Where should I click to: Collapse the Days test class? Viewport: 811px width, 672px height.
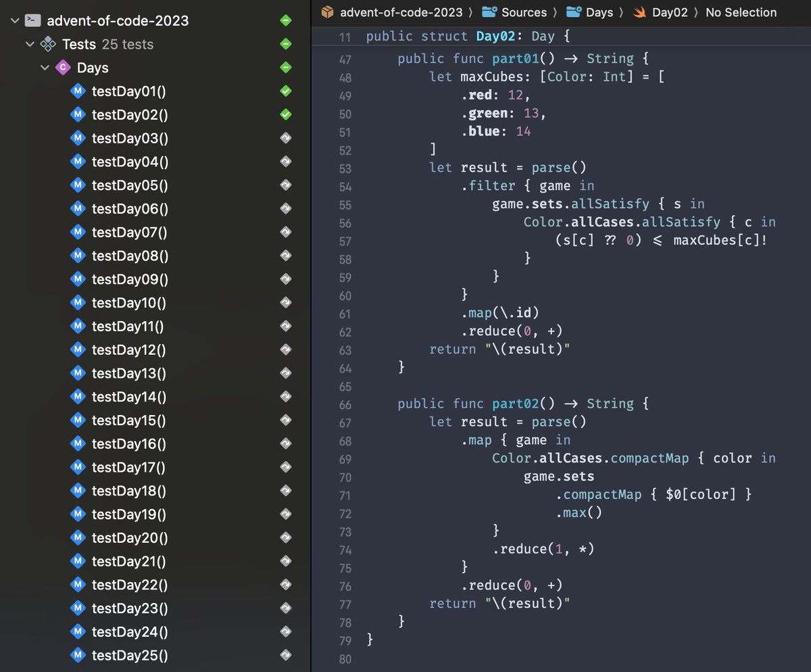[x=45, y=68]
